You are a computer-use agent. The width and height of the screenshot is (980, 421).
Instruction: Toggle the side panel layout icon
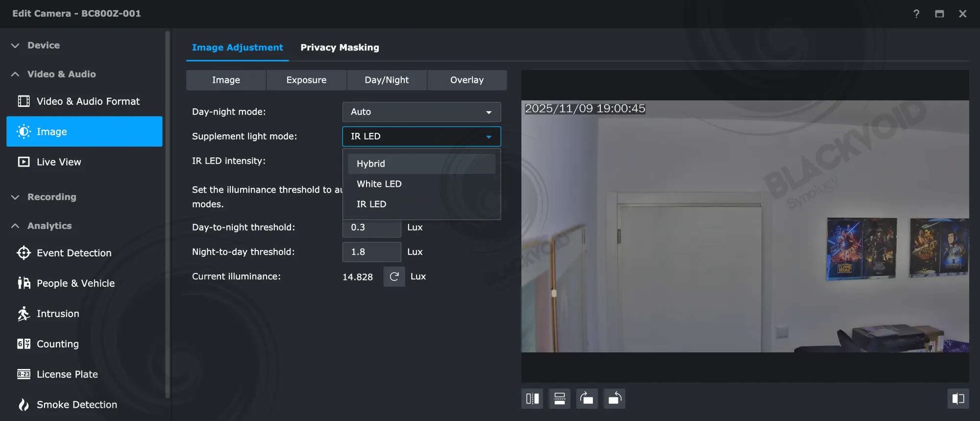(x=958, y=398)
